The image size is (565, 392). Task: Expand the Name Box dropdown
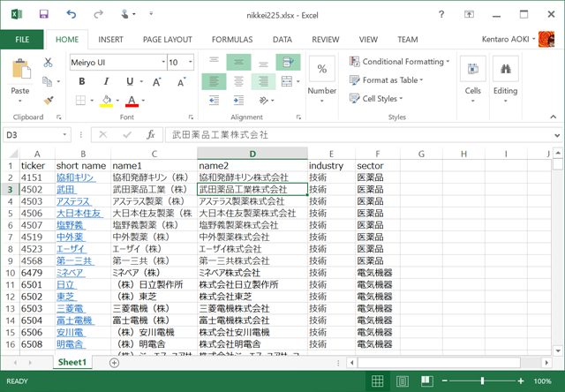point(64,135)
